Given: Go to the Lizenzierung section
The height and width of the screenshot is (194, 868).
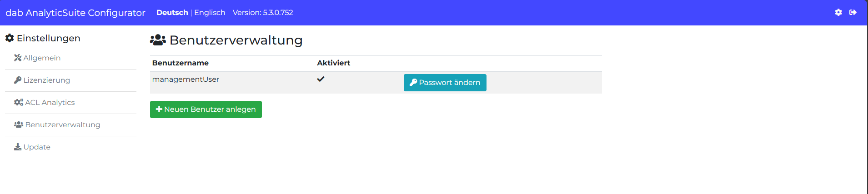Looking at the screenshot, I should pos(46,80).
